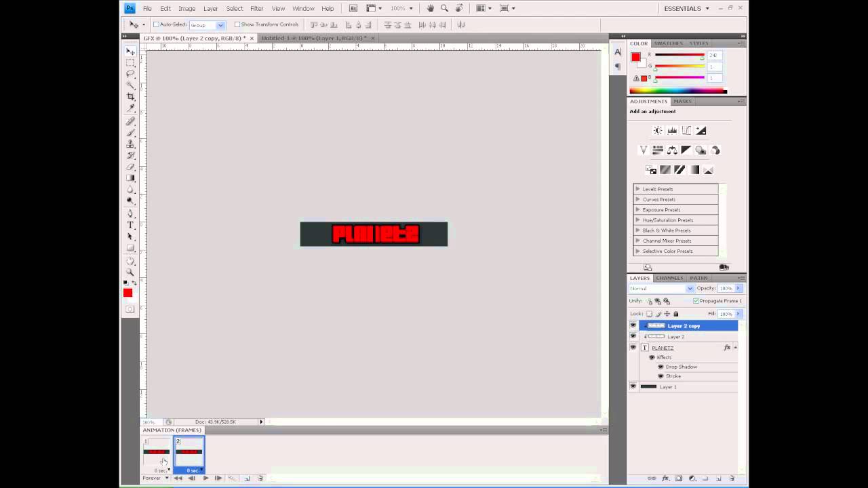Add a Black & White adjustment

[686, 150]
